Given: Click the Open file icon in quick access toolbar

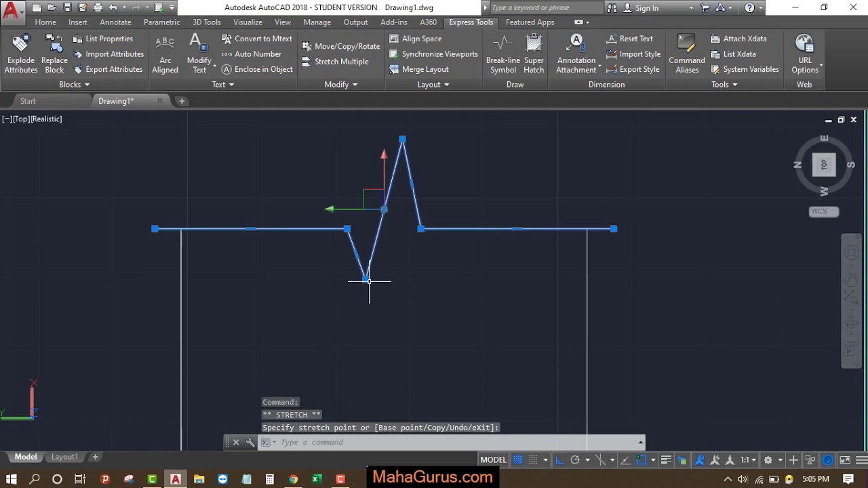Looking at the screenshot, I should (x=52, y=7).
